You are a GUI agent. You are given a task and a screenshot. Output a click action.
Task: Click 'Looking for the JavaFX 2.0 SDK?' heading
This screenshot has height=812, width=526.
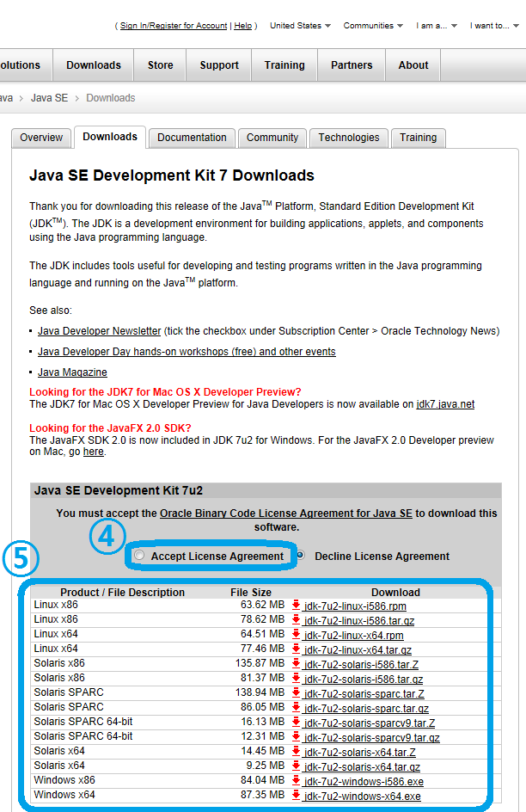[110, 428]
